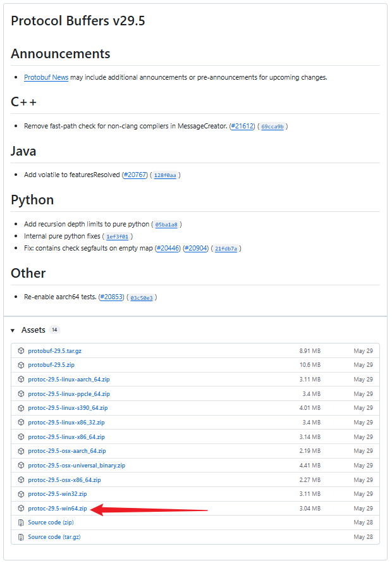Download protoc-29.5-linux-x86_32.zip
Screen dimensions: 392x563
click(66, 423)
